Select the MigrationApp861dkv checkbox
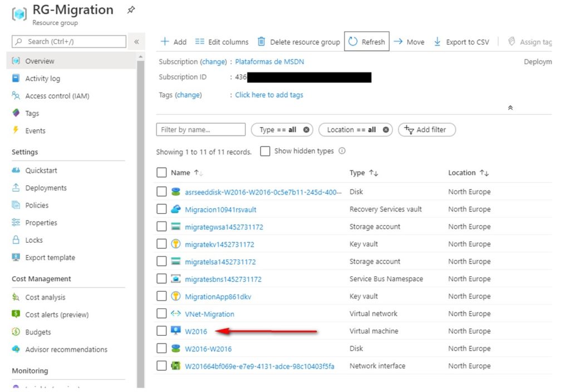This screenshot has height=392, width=570. pyautogui.click(x=161, y=296)
